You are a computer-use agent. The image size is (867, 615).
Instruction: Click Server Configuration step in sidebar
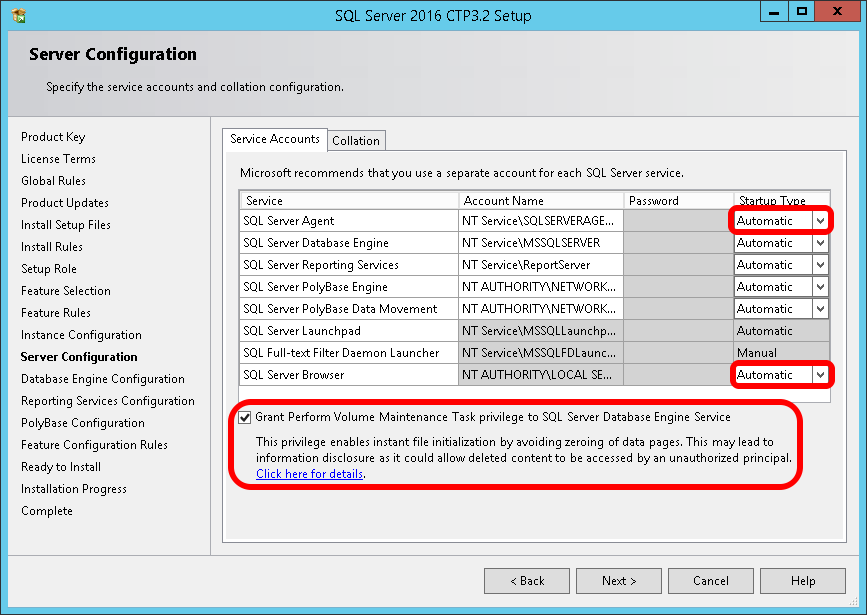[x=79, y=357]
